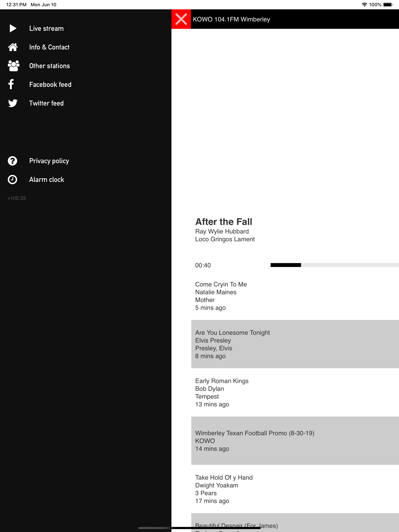Click the 17 mins ago timestamp
Viewport: 399px width, 532px height.
[212, 501]
